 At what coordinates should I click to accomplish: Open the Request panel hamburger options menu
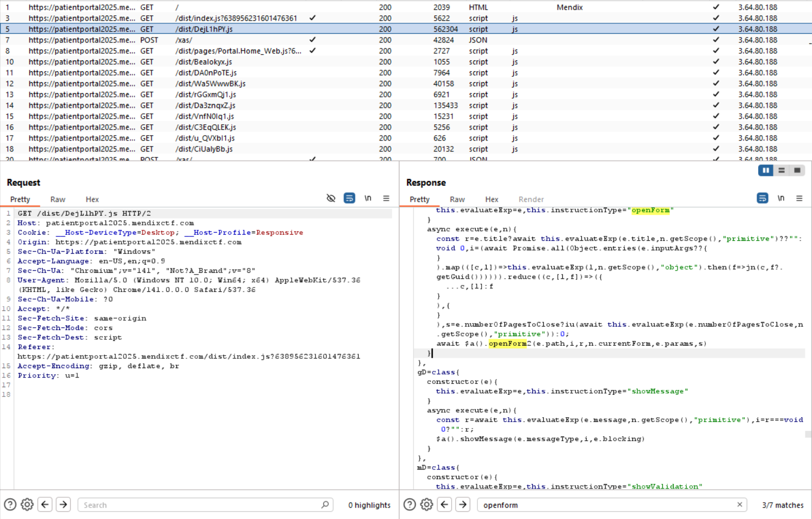tap(386, 198)
